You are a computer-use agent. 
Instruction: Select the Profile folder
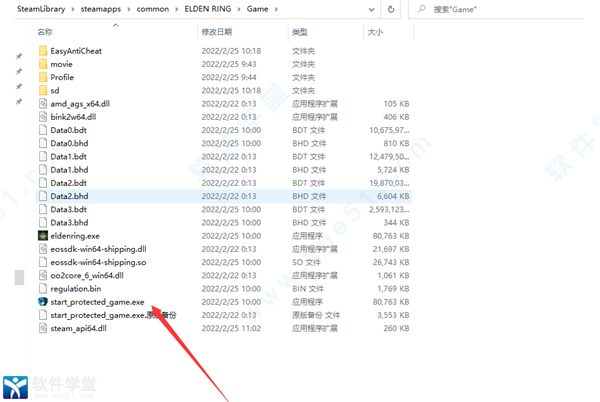(x=62, y=77)
